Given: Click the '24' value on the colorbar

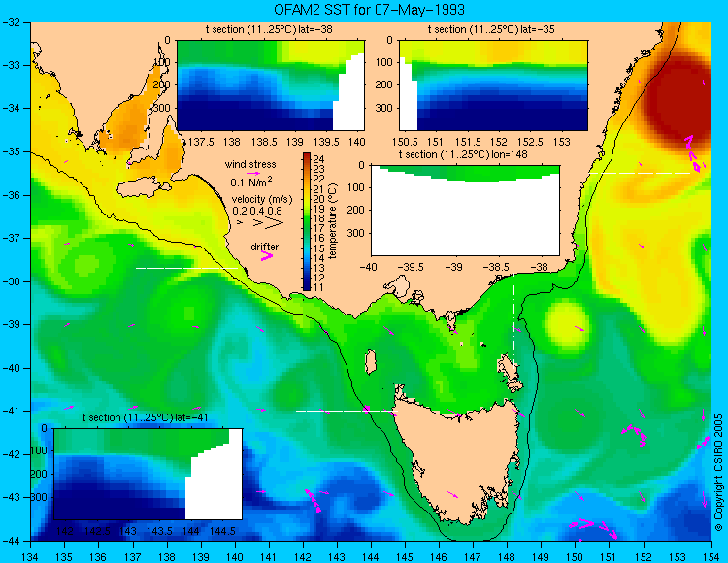Looking at the screenshot, I should click(x=319, y=159).
